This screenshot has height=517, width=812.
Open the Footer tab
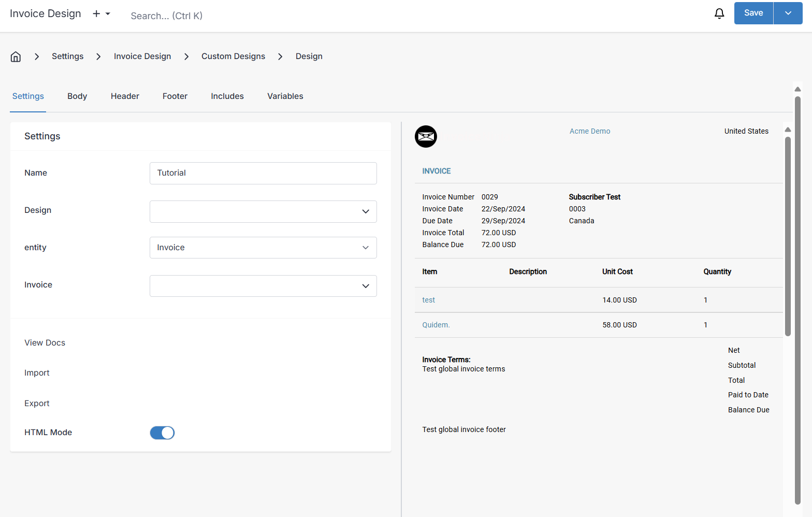(x=175, y=96)
